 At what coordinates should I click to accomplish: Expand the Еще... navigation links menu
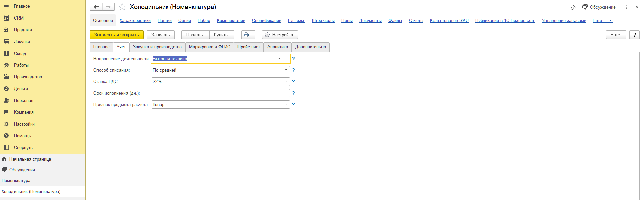603,20
